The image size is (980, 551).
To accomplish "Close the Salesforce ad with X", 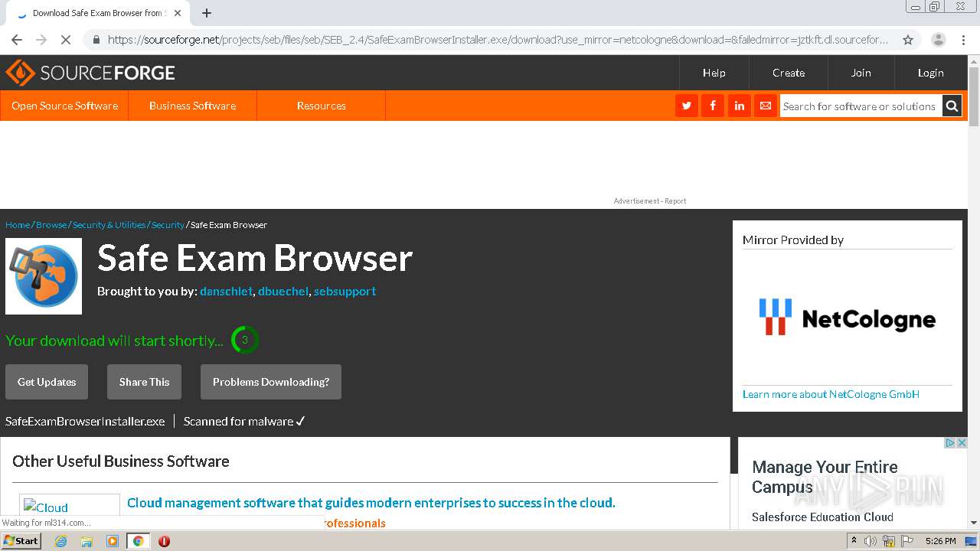I will click(962, 443).
